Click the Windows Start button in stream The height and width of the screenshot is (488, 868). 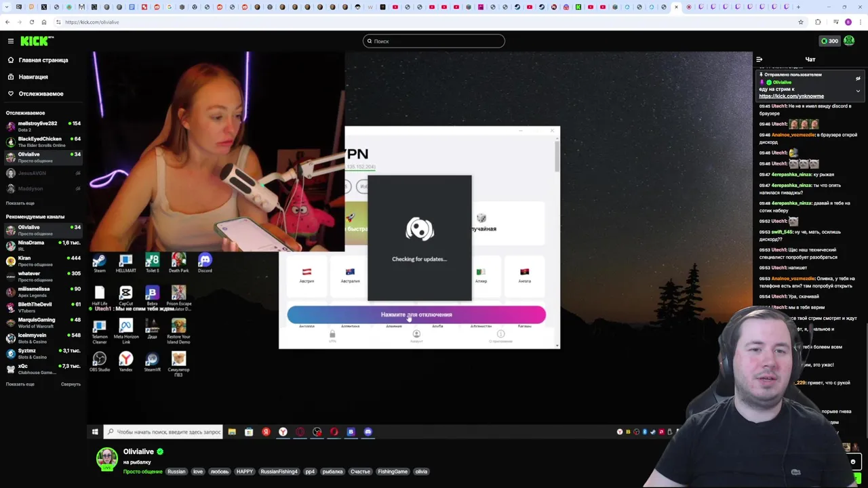[x=95, y=432]
